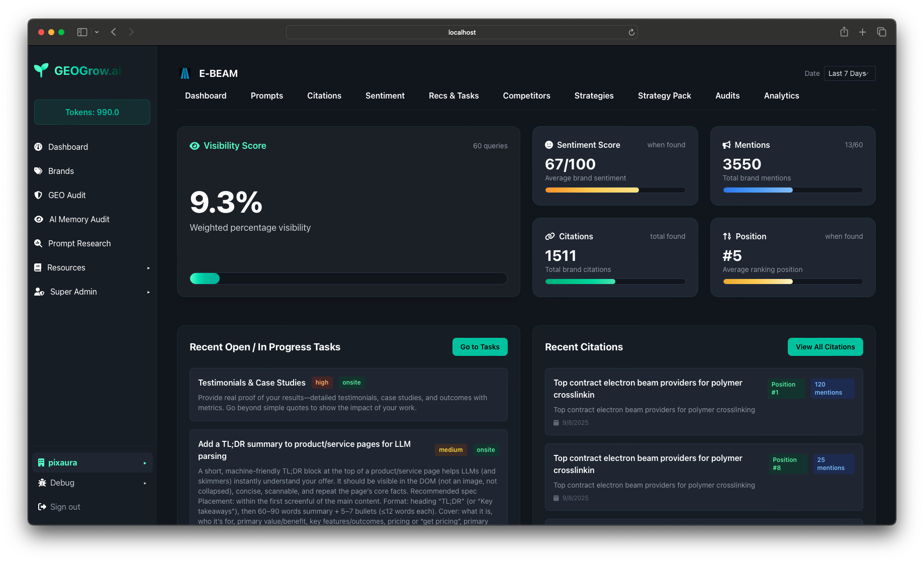Click the Visibility Score progress bar
Screen dimensions: 924x562
[x=348, y=278]
